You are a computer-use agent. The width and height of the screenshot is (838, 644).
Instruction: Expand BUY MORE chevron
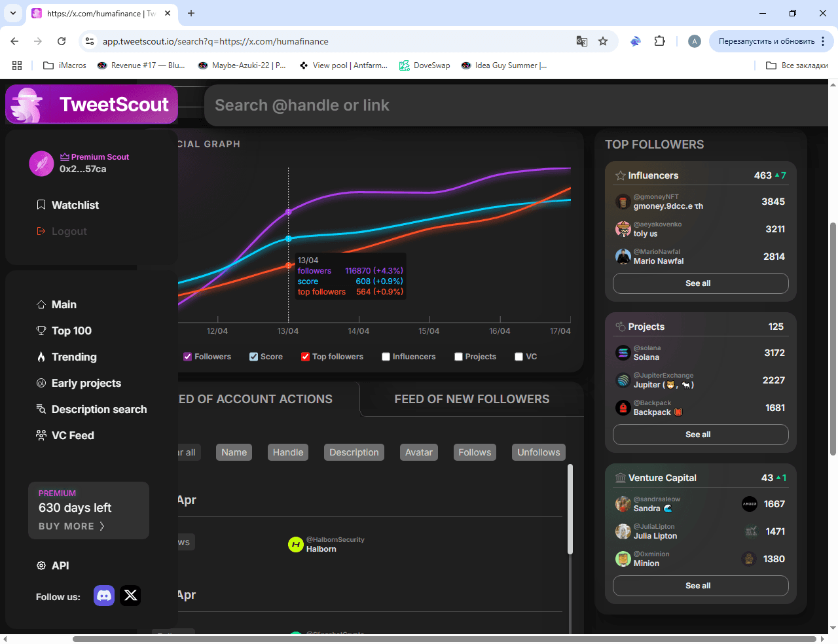(101, 526)
